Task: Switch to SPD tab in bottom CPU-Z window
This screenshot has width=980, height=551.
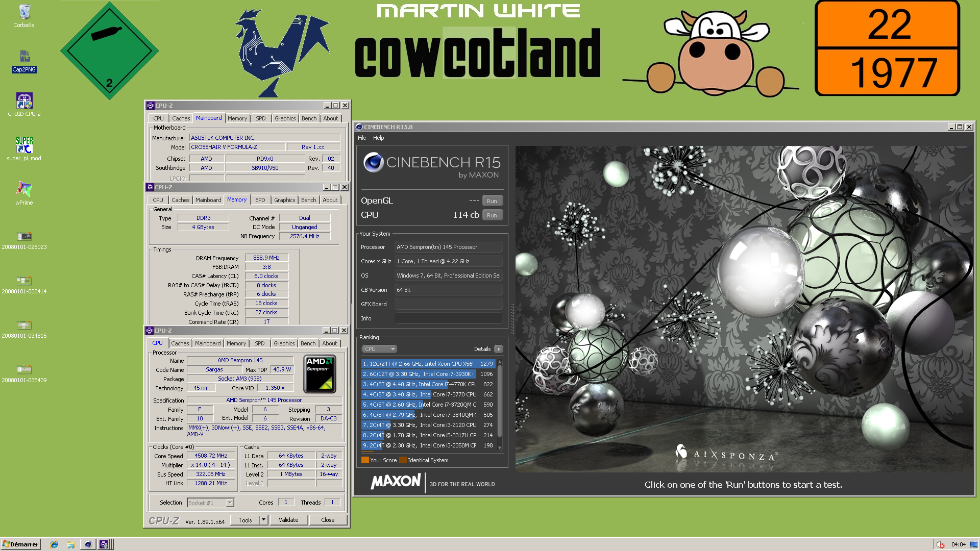Action: [x=260, y=343]
